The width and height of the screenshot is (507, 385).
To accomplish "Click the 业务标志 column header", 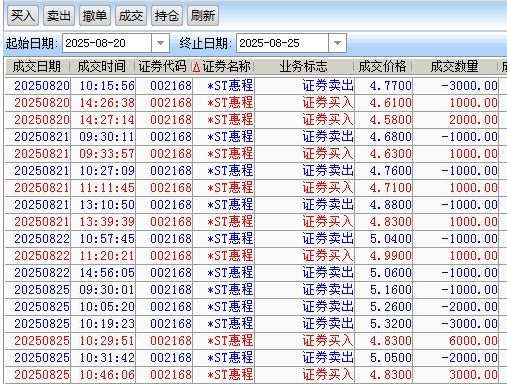I will pos(304,67).
